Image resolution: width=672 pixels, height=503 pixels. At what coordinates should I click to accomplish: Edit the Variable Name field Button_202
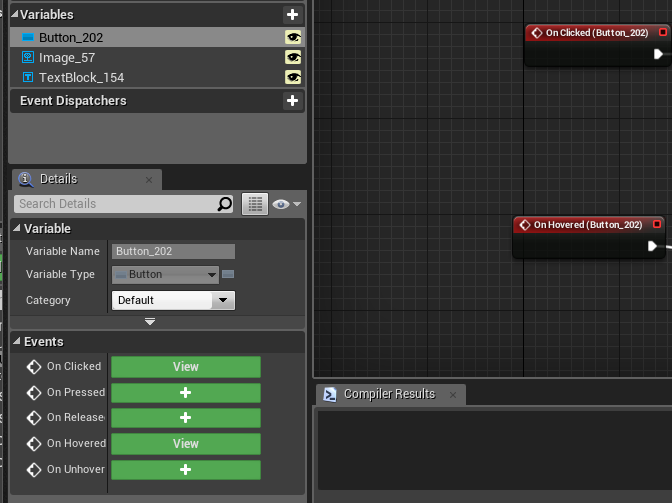[173, 252]
